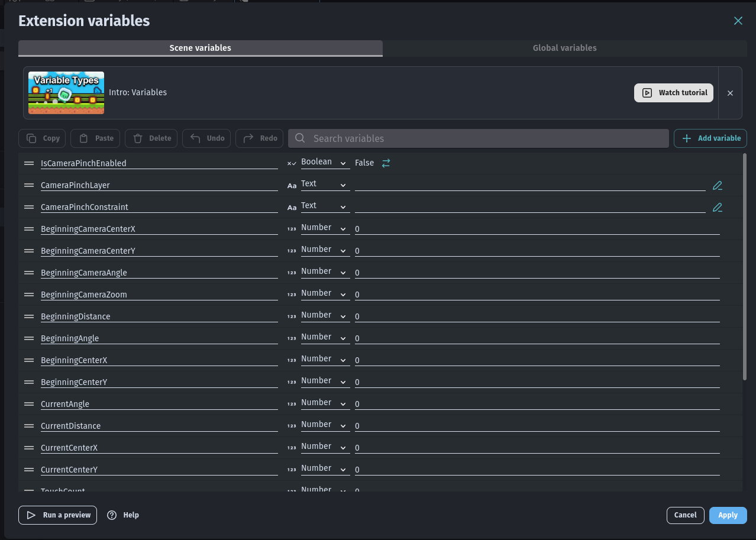Expand the Text type dropdown of CameraPinchLayer
The width and height of the screenshot is (756, 540).
coord(325,184)
